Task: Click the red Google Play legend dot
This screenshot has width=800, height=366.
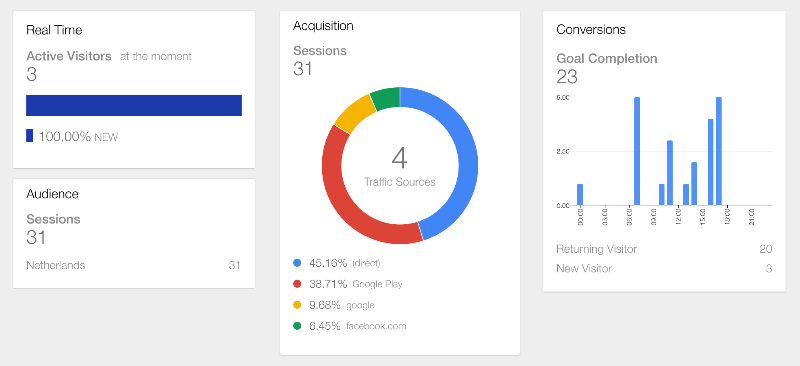Action: pos(297,284)
